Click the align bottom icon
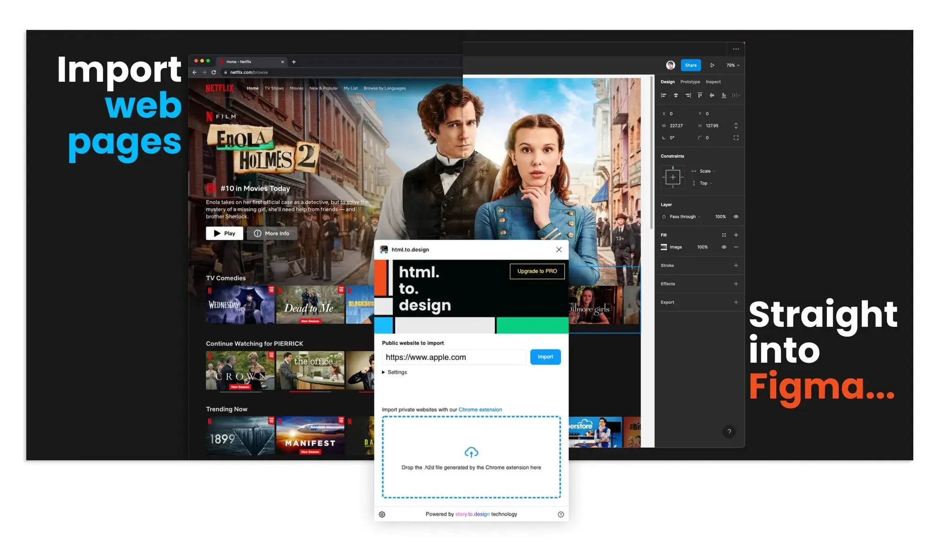Screen dimensions: 944x560 [724, 95]
